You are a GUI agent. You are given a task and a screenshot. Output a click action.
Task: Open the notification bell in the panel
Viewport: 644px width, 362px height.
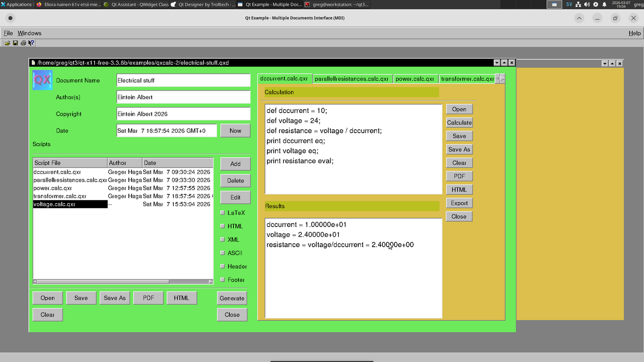coord(604,4)
